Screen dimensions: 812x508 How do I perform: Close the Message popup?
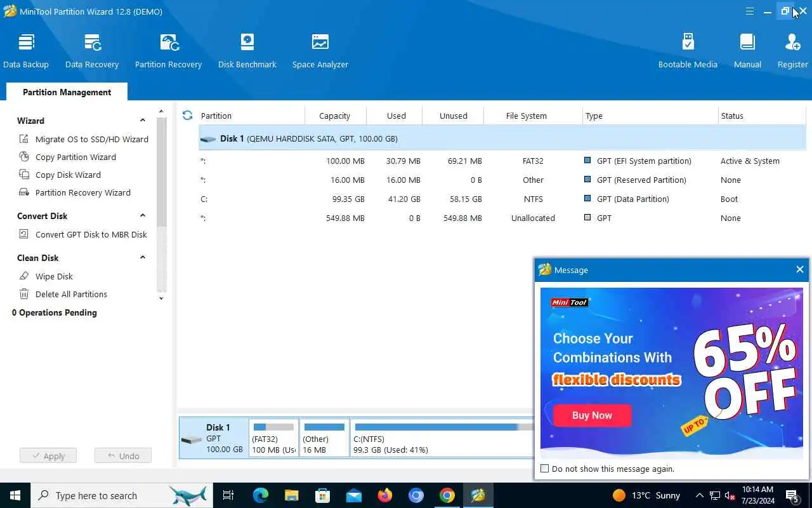[799, 269]
